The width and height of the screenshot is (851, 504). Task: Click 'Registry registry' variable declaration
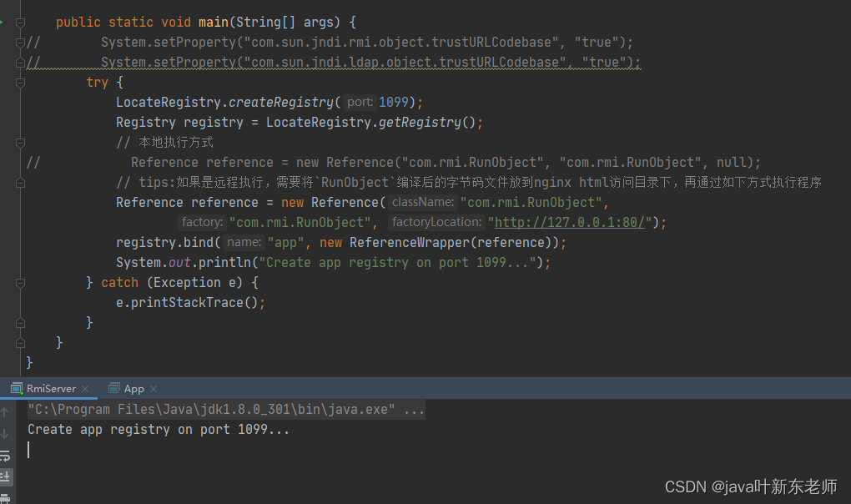[x=179, y=123]
